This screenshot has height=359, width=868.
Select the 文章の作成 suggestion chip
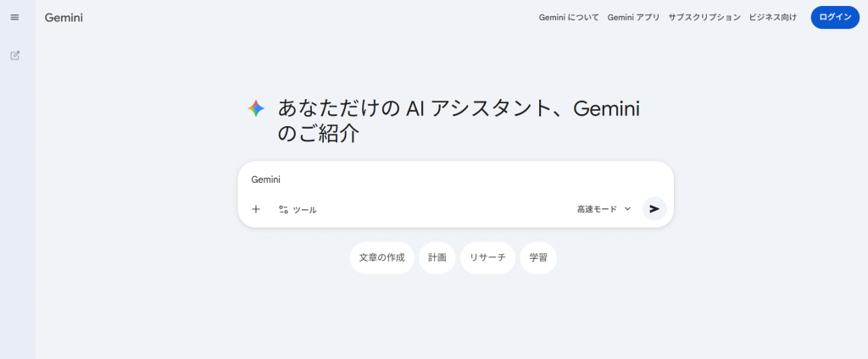pyautogui.click(x=381, y=257)
